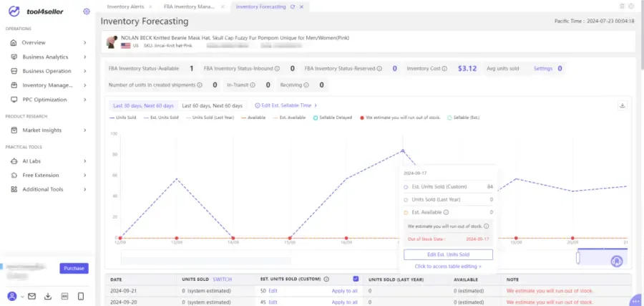Expand the Free Extension chevron
The image size is (644, 306).
point(85,175)
